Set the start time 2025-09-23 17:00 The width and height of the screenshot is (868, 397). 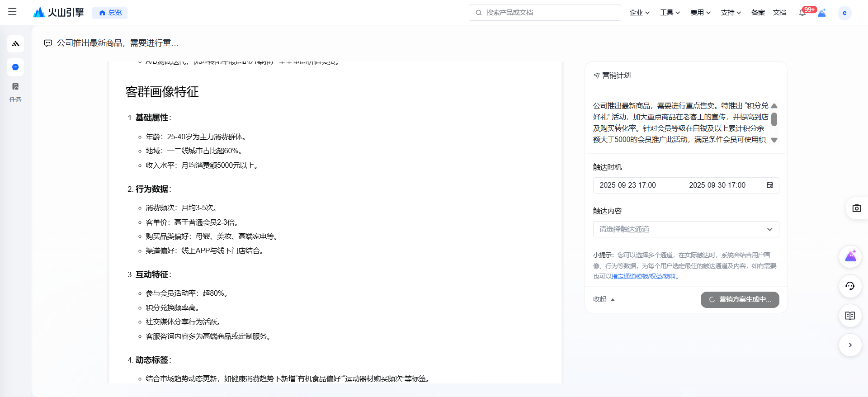(x=627, y=185)
